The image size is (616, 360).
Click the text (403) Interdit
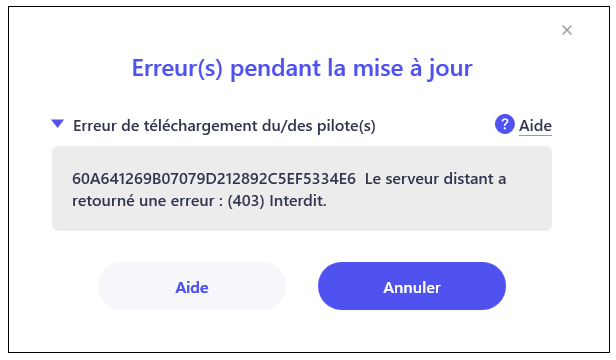tap(277, 201)
